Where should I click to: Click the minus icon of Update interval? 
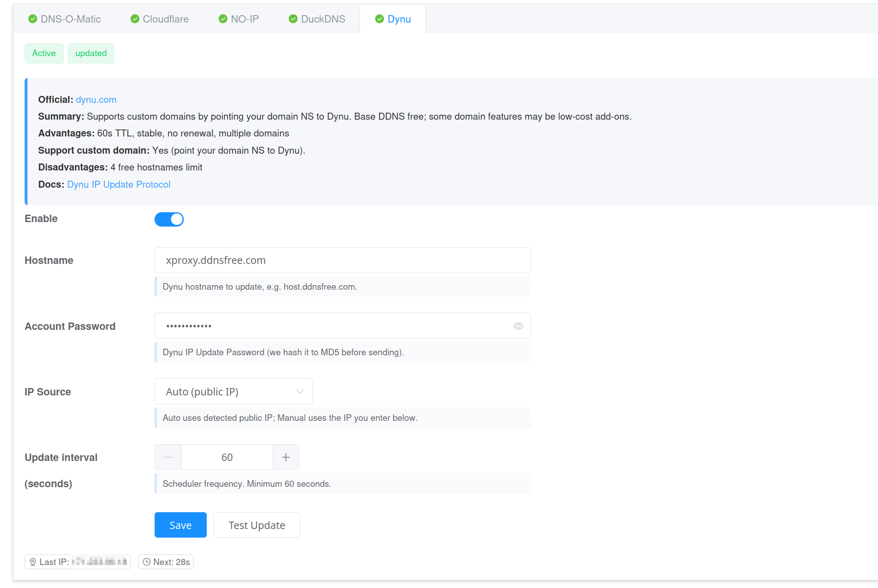pos(168,457)
